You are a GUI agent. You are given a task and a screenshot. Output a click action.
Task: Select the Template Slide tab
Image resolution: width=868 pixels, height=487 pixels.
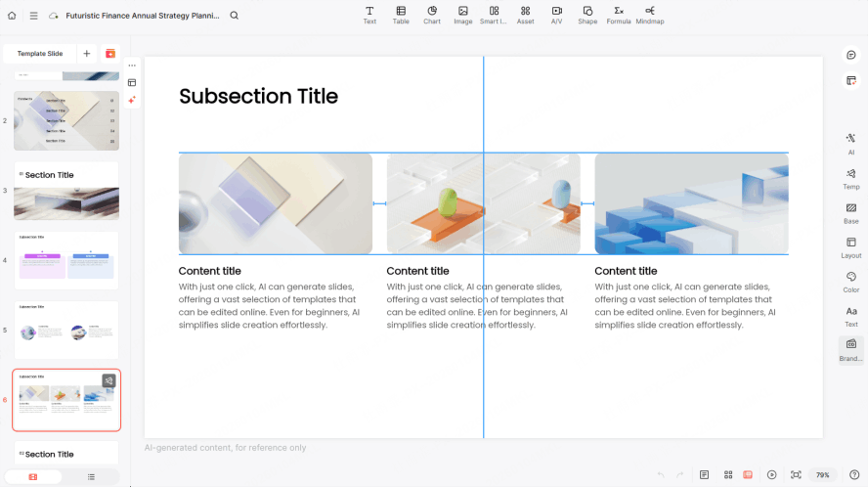click(39, 54)
